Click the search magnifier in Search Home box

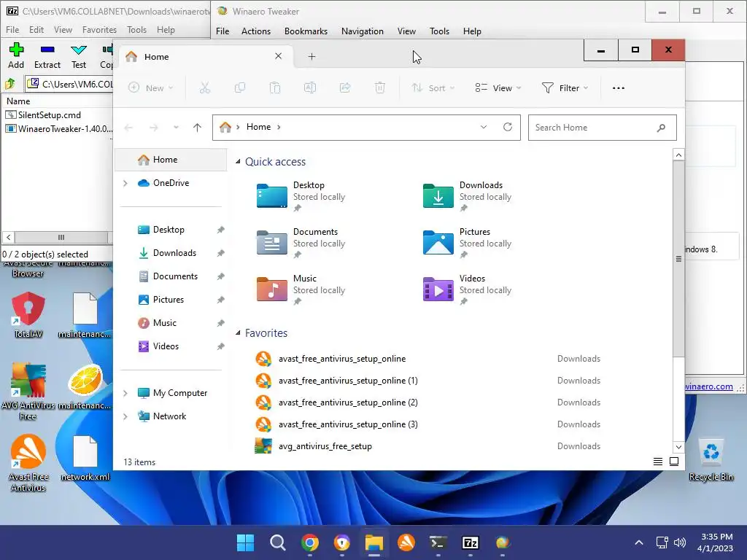(661, 128)
